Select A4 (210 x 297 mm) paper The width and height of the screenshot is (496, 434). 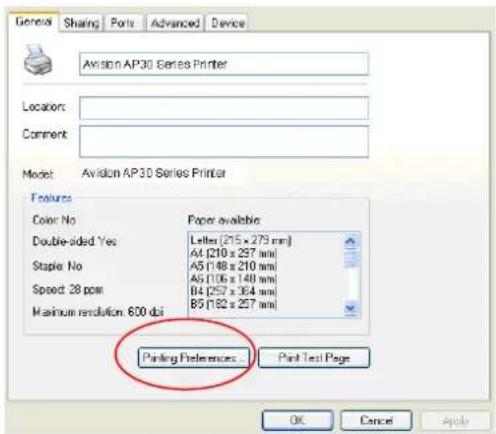tap(233, 253)
